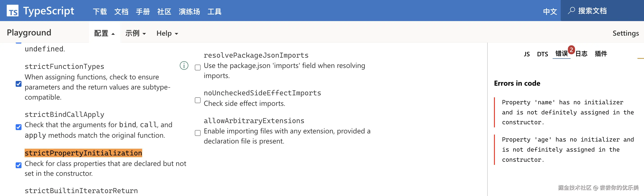Image resolution: width=644 pixels, height=196 pixels.
Task: Open the Help dropdown menu
Action: [167, 33]
